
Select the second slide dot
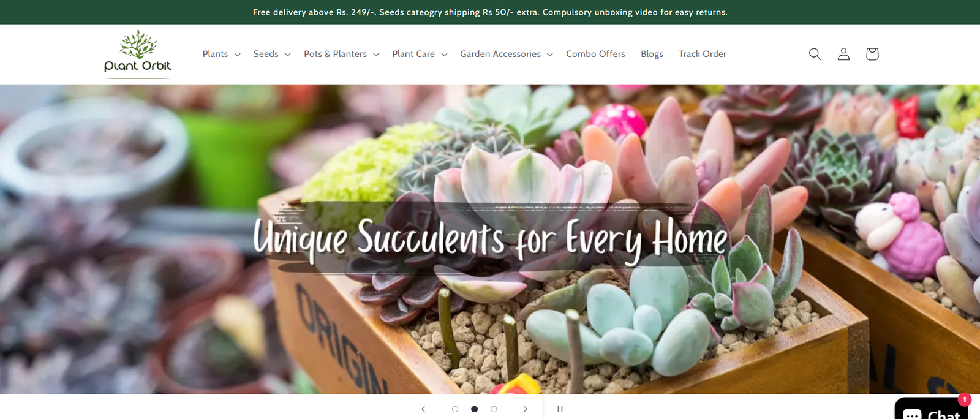click(474, 409)
